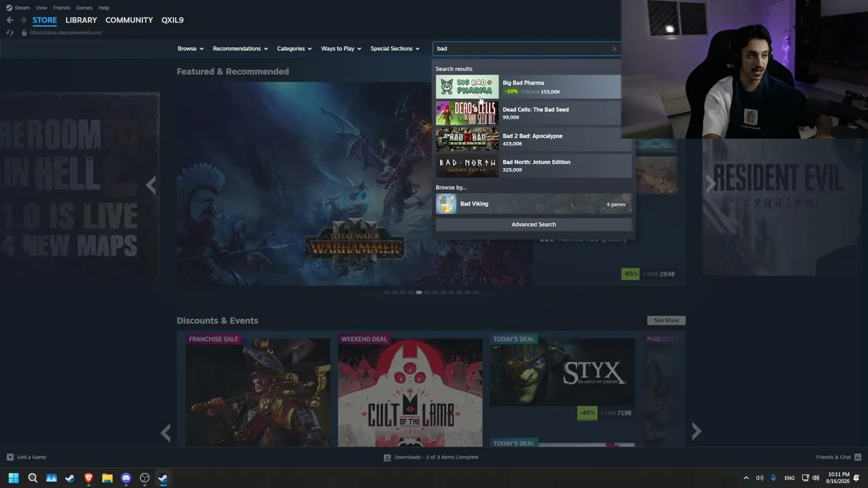Open the Dead Cells: The Bad Seed thumbnail
Viewport: 868px width, 488px height.
[x=467, y=113]
